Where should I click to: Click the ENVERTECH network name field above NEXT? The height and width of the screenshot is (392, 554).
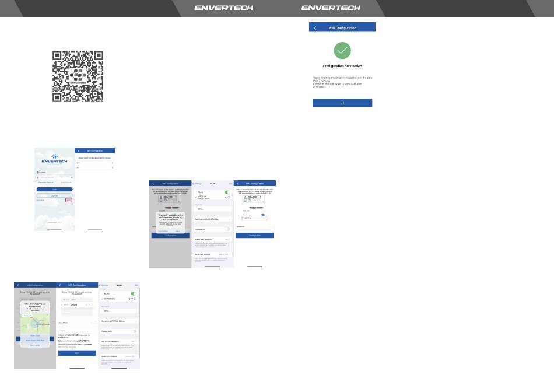[x=77, y=323]
